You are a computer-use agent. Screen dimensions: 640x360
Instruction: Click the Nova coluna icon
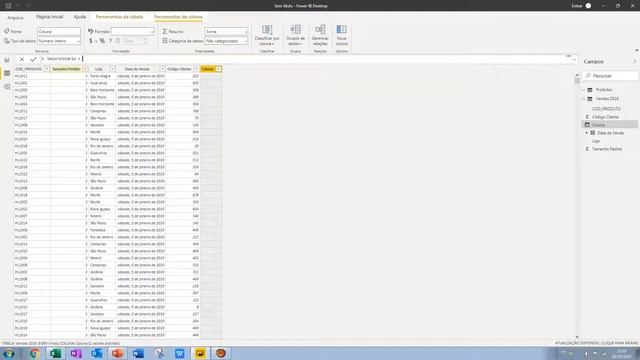click(x=342, y=30)
